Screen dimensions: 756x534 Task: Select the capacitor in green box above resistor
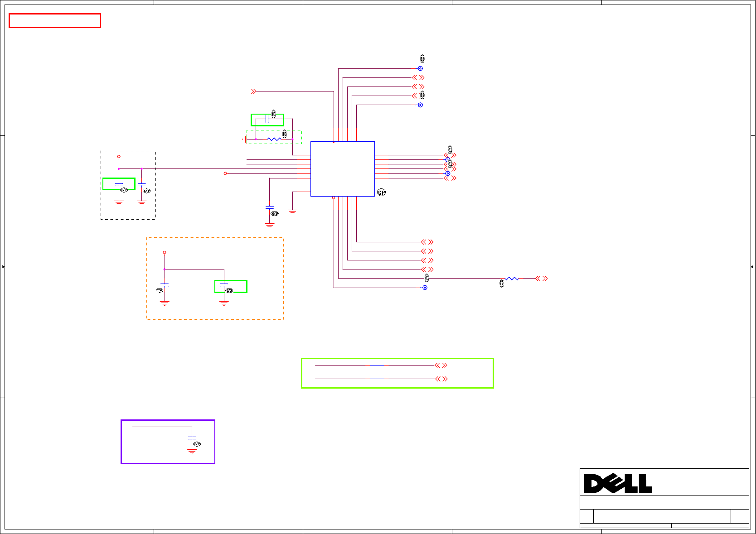(267, 119)
